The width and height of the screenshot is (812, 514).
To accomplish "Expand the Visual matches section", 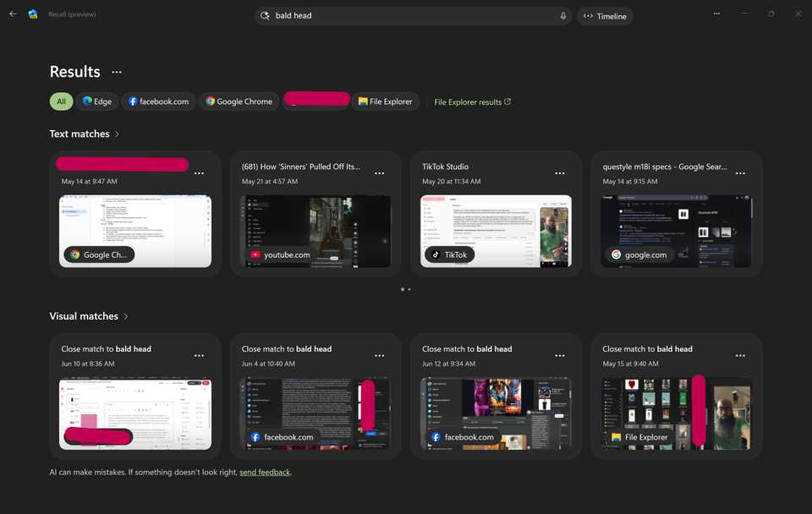I will pos(126,315).
